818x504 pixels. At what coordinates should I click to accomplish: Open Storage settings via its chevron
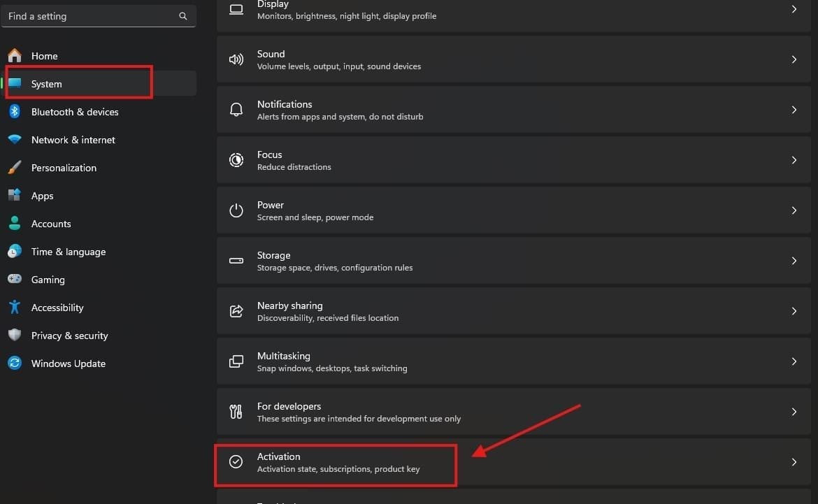point(794,261)
